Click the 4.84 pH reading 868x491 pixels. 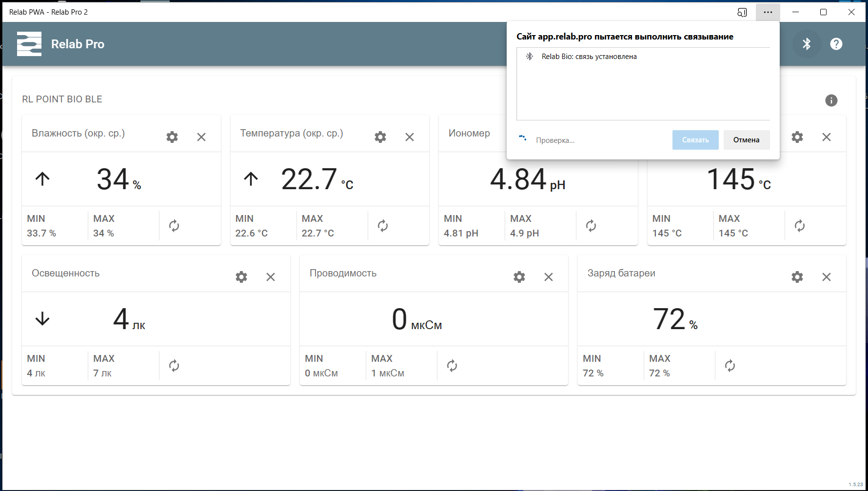point(528,179)
